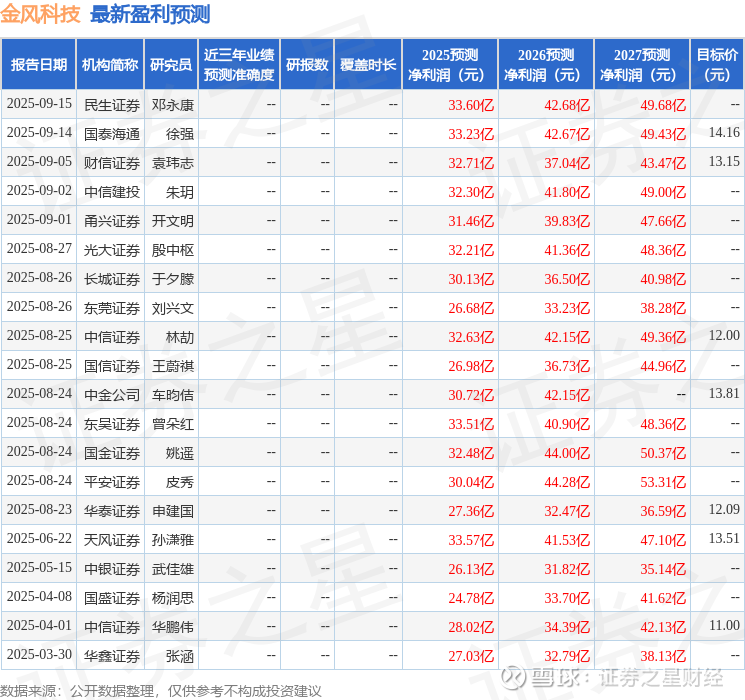745x700 pixels.
Task: Click the 机构简称 column header
Action: 110,65
